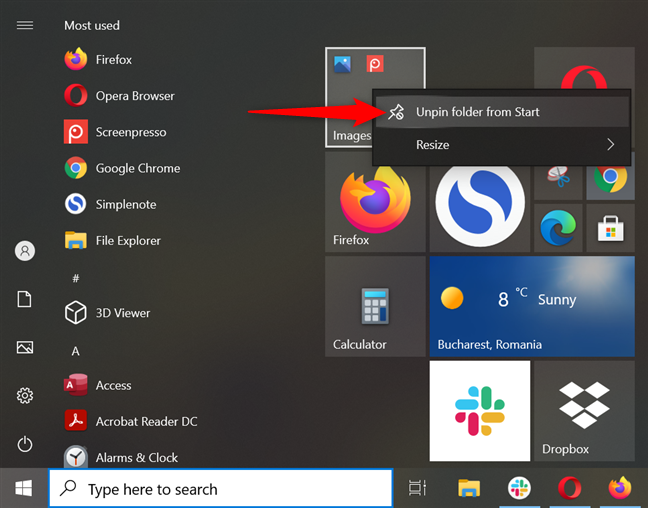
Task: Open the Bucharest weather tile
Action: point(532,306)
